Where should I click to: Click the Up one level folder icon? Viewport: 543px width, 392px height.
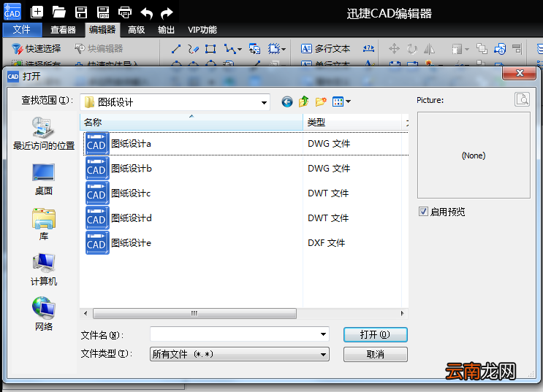304,101
